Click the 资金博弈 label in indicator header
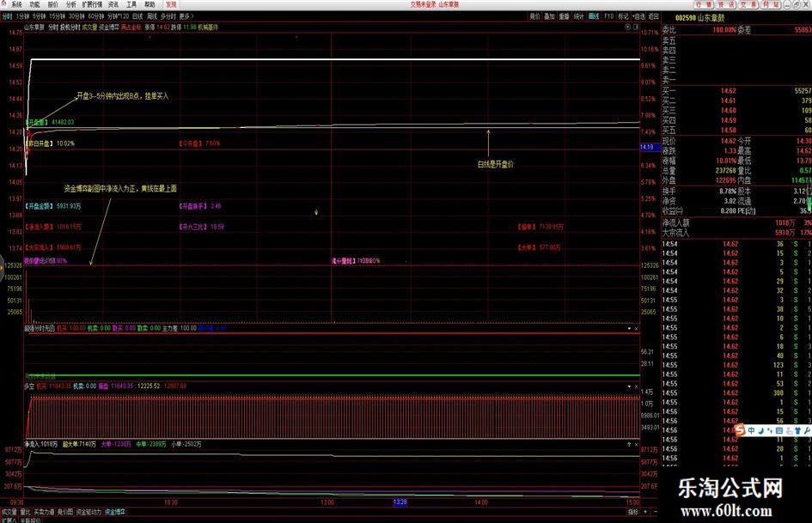Image resolution: width=812 pixels, height=523 pixels. click(x=109, y=27)
